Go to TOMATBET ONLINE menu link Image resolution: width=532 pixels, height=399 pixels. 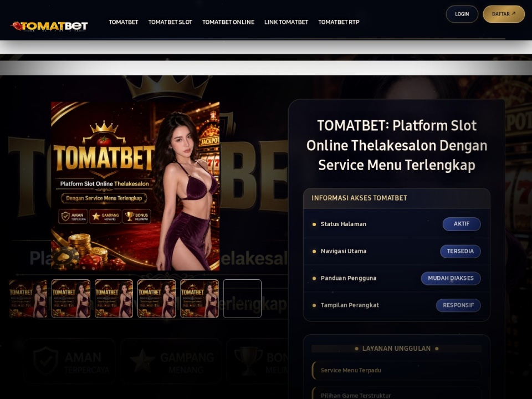click(228, 22)
